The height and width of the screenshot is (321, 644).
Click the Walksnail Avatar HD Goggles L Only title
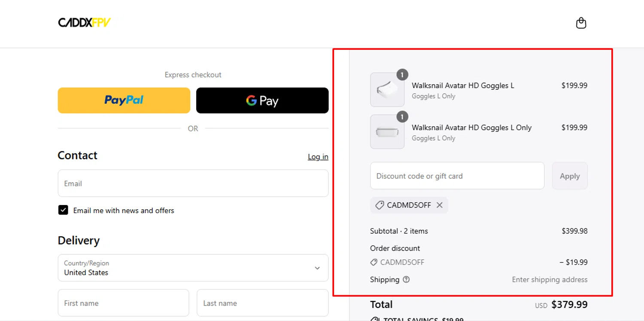(x=472, y=128)
